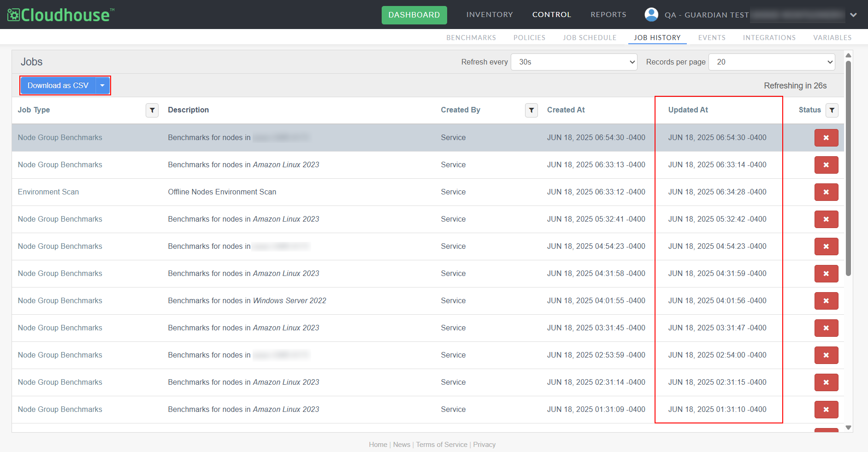This screenshot has width=868, height=452.
Task: Open the Created By filter icon
Action: pos(531,110)
